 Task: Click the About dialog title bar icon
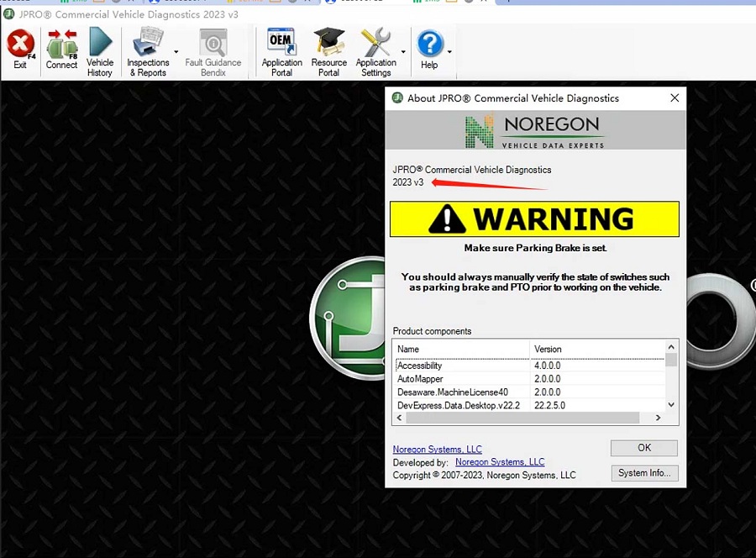(397, 98)
